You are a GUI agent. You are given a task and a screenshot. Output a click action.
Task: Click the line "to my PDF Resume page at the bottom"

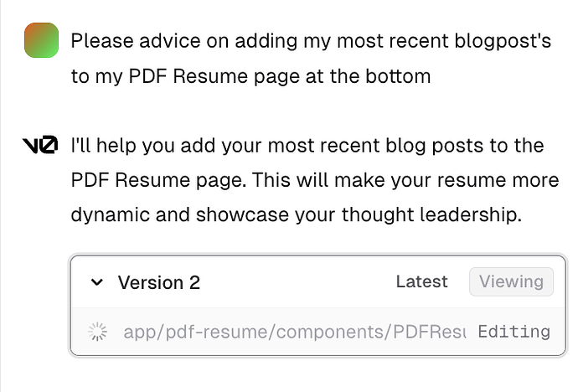[250, 76]
